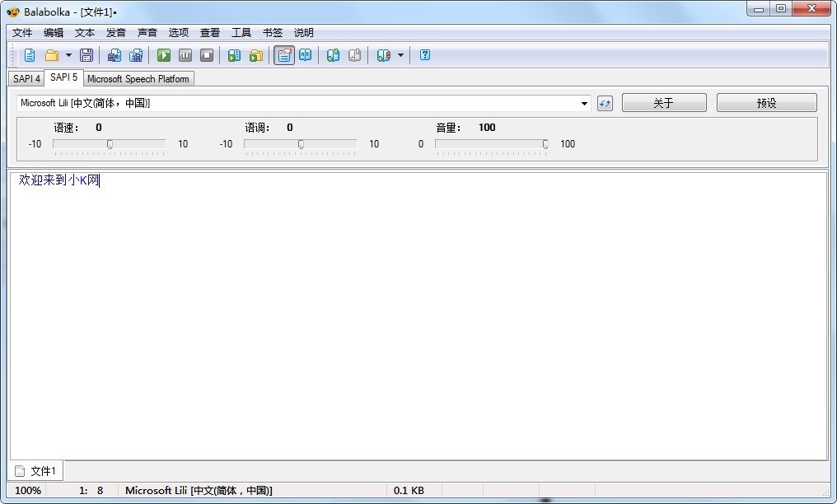This screenshot has height=504, width=837.
Task: Toggle the highlighted clipboard monitoring button
Action: pos(284,55)
